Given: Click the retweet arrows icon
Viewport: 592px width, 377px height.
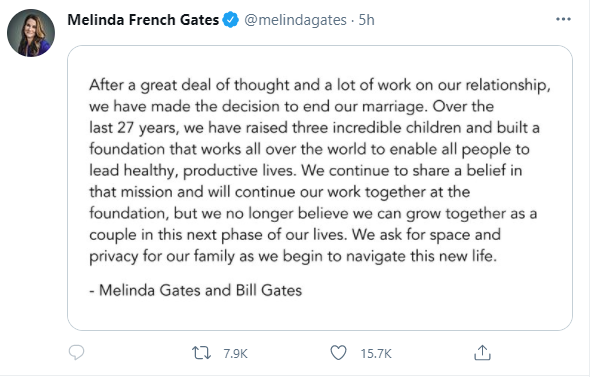Looking at the screenshot, I should pos(201,353).
